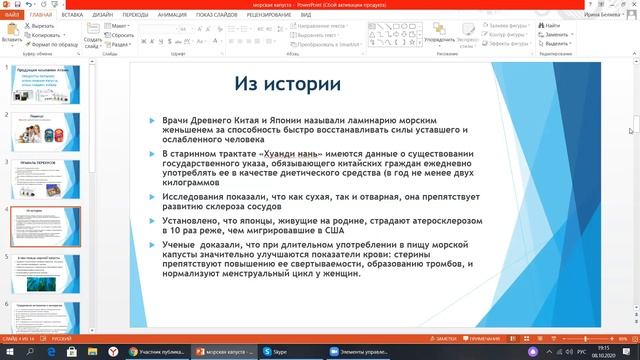Open Выровнять текст dropdown
This screenshot has width=640, height=360.
click(315, 35)
